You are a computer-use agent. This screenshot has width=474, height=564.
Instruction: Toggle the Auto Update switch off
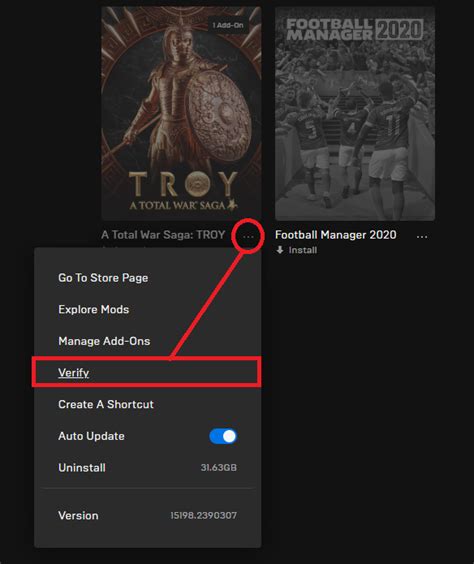pyautogui.click(x=223, y=436)
